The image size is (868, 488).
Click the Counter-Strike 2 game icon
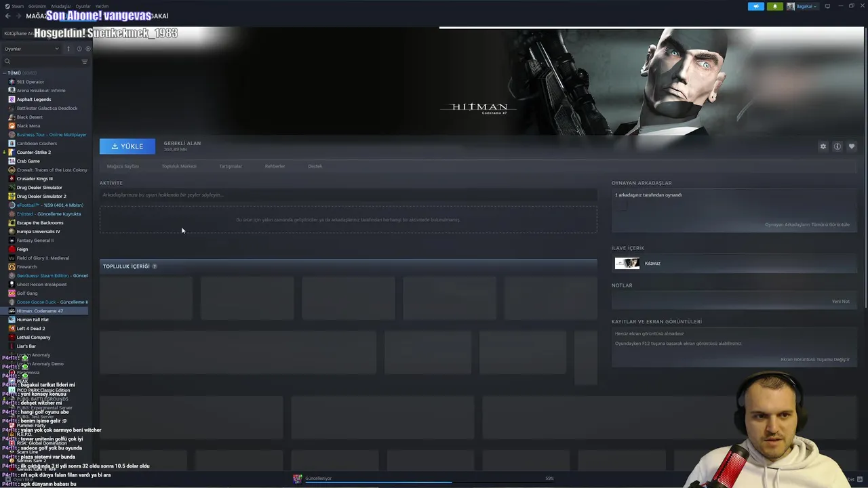pyautogui.click(x=12, y=152)
